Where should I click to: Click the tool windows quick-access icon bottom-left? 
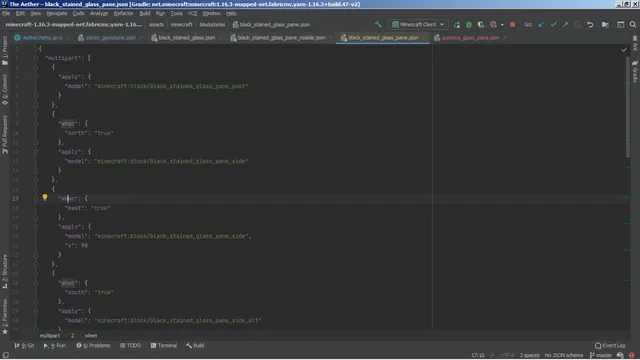6,355
